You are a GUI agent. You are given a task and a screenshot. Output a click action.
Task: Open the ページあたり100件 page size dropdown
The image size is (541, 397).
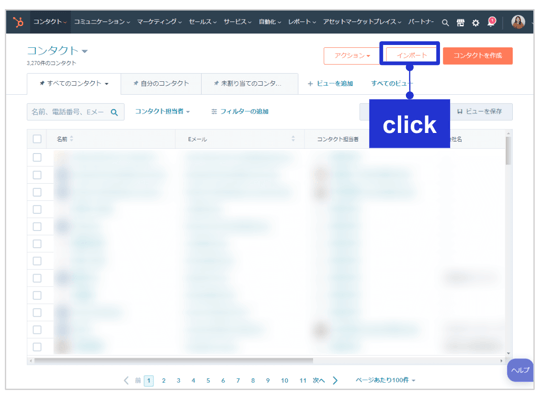coord(385,380)
